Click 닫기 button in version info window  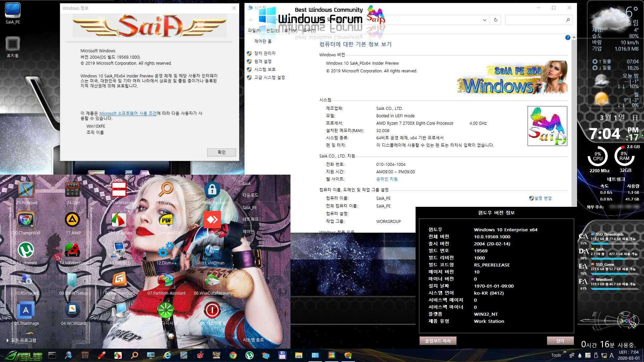coord(560,341)
